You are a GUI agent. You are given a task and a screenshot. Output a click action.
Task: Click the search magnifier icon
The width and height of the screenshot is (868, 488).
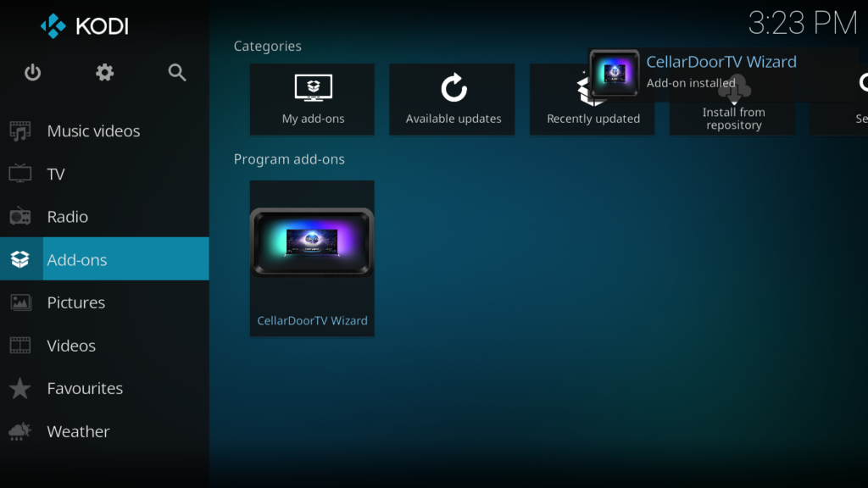(177, 73)
